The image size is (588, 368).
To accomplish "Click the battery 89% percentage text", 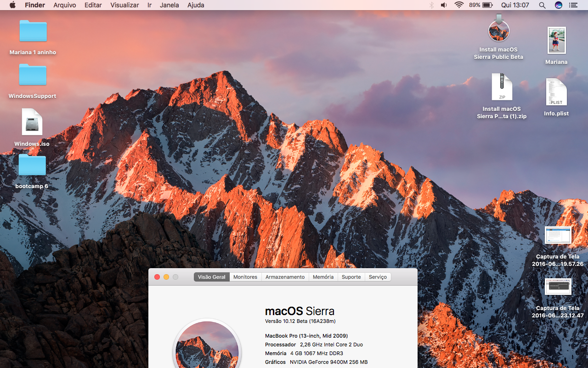I will (475, 5).
